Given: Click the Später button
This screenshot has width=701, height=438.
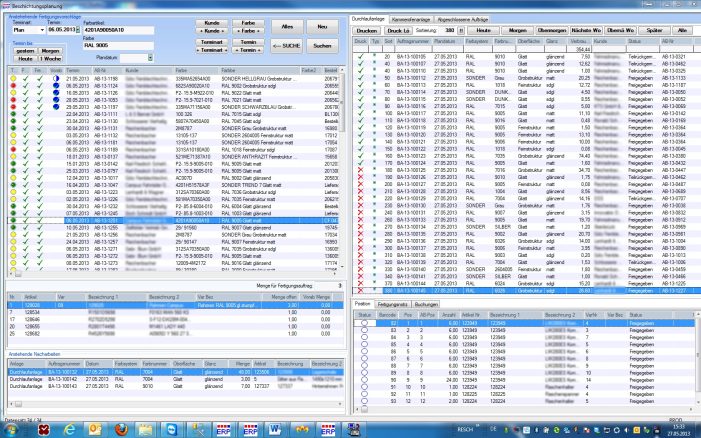Looking at the screenshot, I should click(x=655, y=30).
